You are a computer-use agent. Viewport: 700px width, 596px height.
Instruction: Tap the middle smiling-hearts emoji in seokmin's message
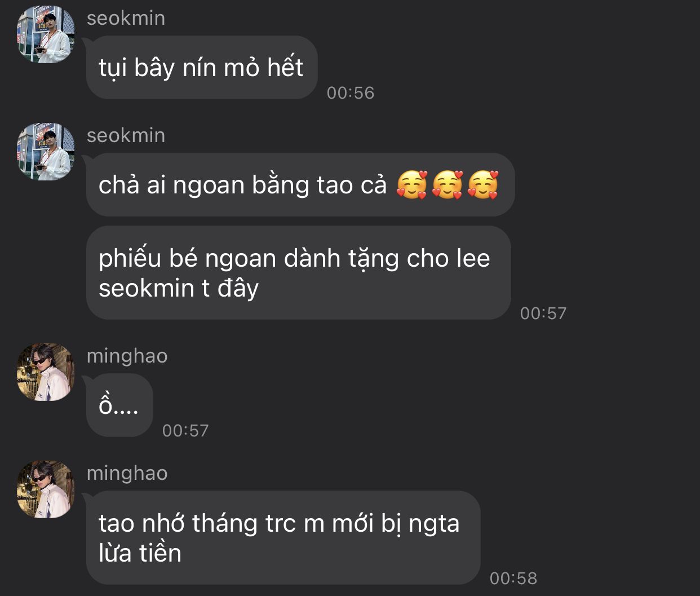pos(447,185)
